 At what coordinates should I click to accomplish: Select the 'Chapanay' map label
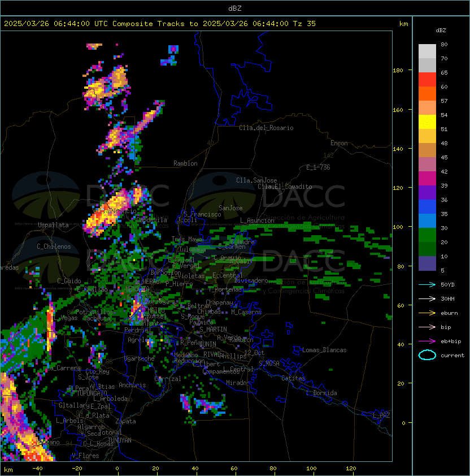pyautogui.click(x=219, y=302)
